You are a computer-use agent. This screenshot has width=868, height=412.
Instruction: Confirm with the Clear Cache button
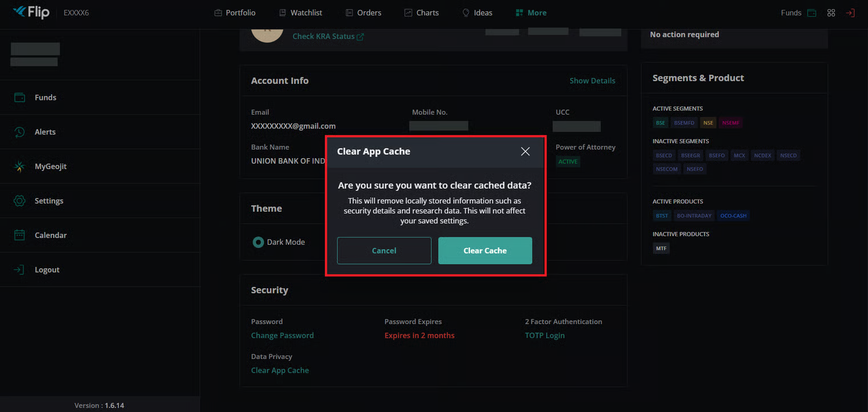(485, 251)
